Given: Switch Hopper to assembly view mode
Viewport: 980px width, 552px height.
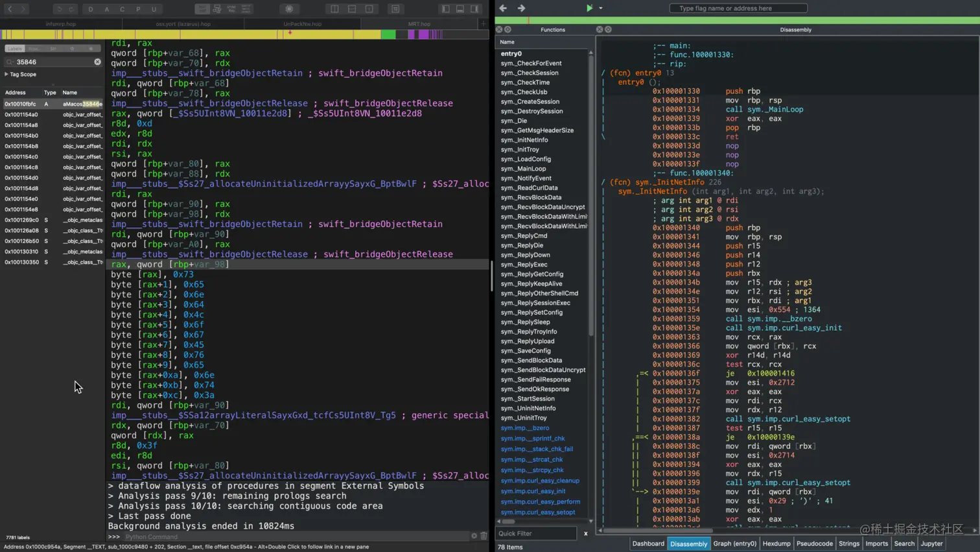Looking at the screenshot, I should tap(202, 9).
